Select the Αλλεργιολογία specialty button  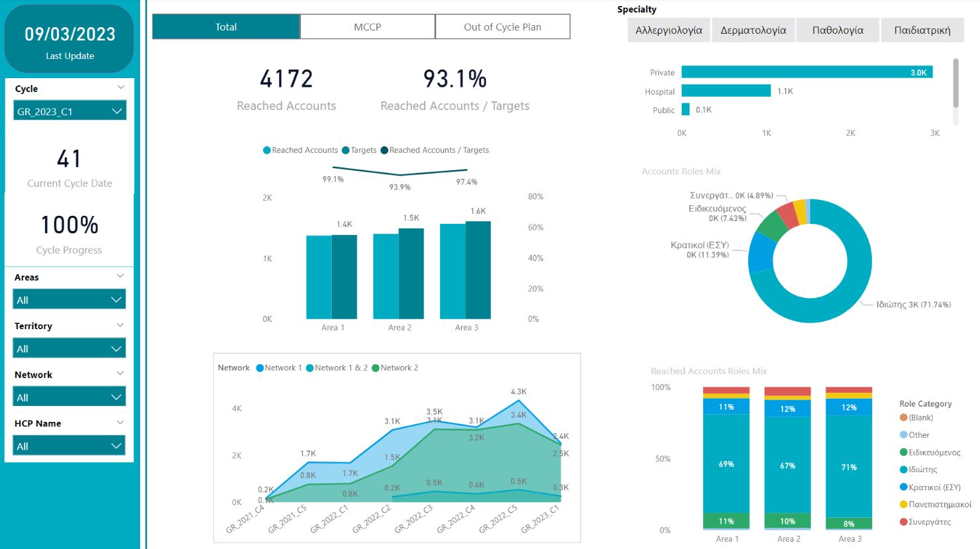669,30
